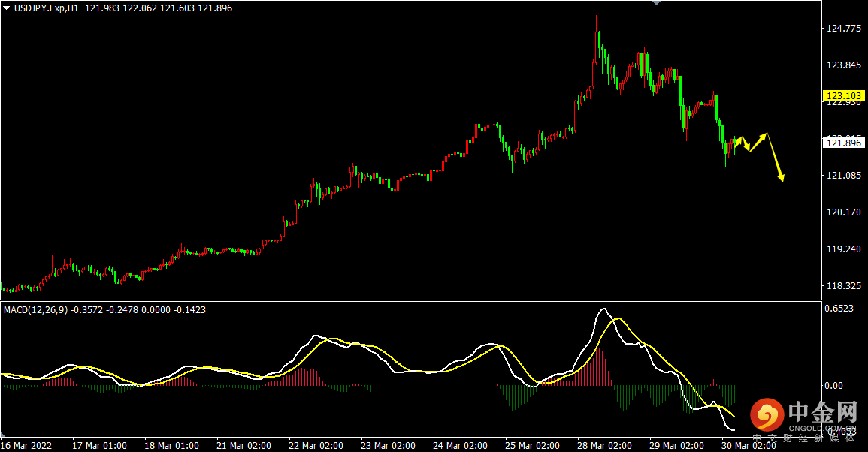Click the triangle beside USDJPY.Exp,H1 title

6,8
